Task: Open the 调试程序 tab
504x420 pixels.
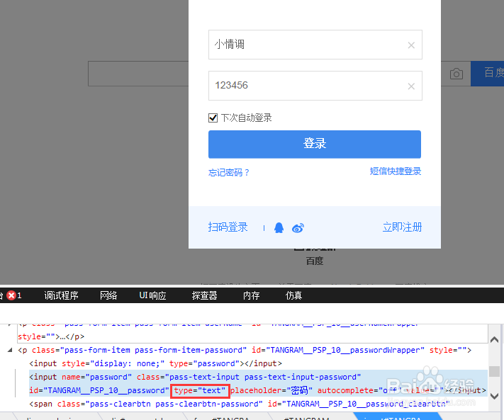Action: (x=61, y=295)
